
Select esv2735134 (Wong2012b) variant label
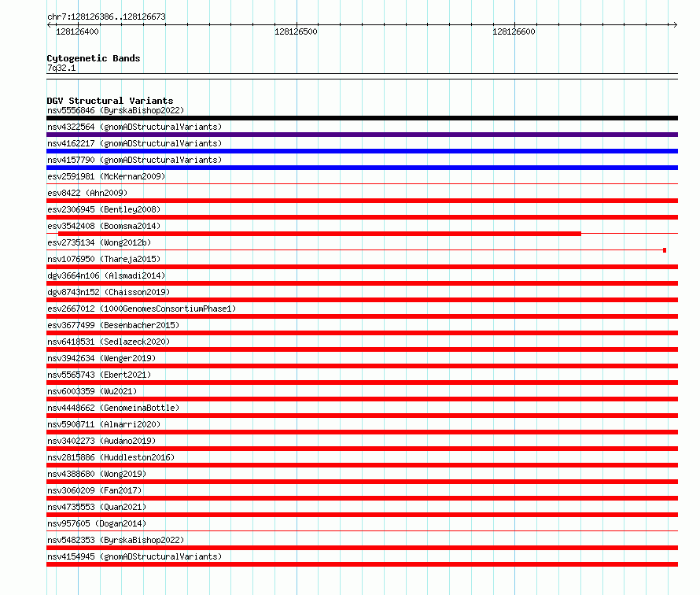99,242
